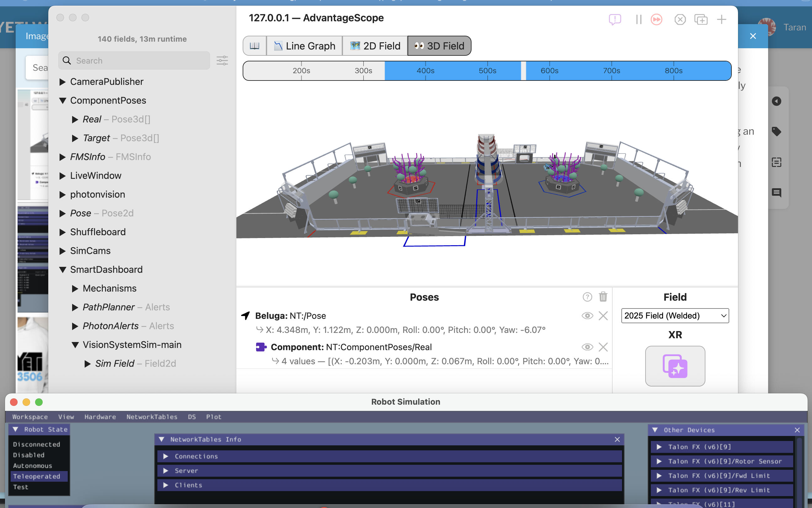This screenshot has width=812, height=508.
Task: Click the red fast-forward live icon
Action: click(656, 19)
